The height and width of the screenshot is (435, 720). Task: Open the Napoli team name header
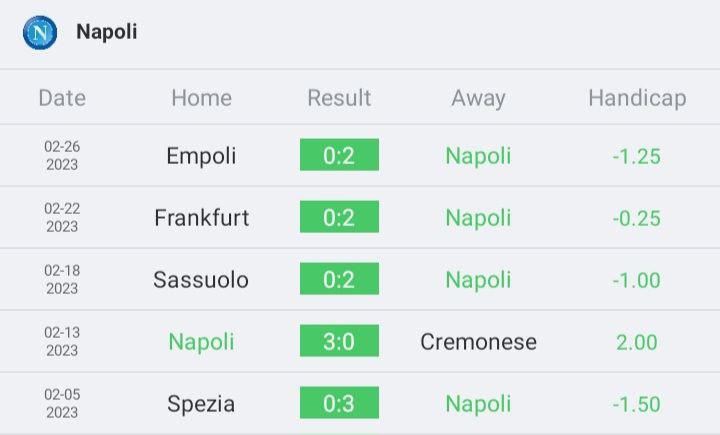pos(107,32)
